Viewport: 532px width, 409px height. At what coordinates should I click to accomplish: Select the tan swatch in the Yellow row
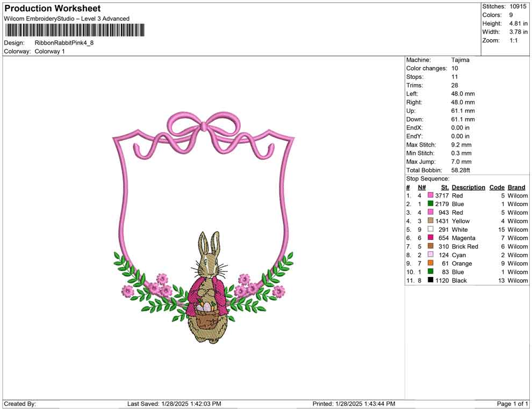(x=430, y=221)
